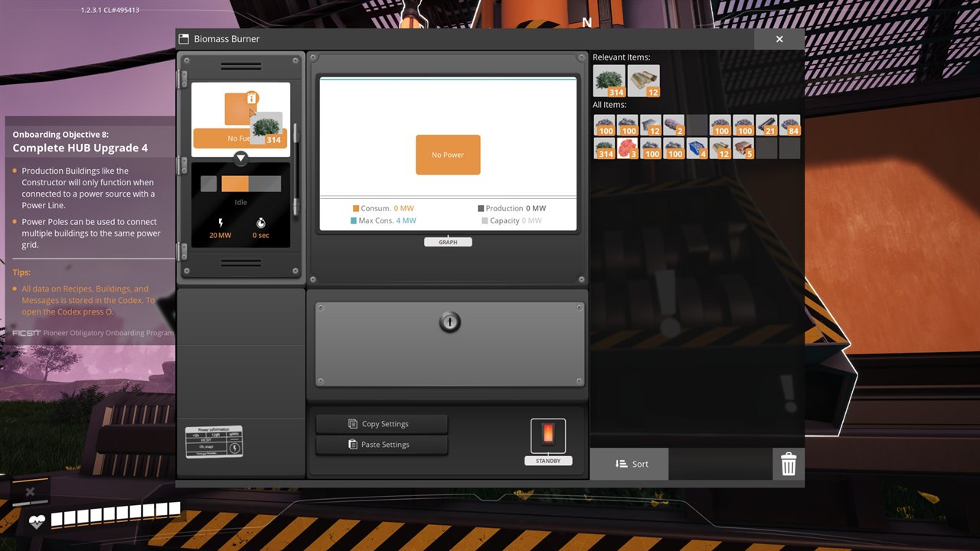Select the empty slot in the top inventory row
This screenshot has width=980, height=551.
coord(697,125)
